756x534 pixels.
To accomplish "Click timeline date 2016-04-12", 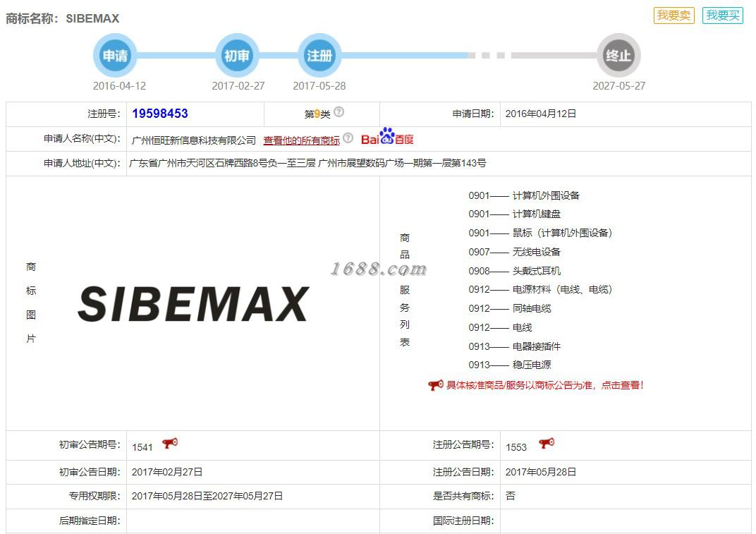I will pyautogui.click(x=119, y=86).
